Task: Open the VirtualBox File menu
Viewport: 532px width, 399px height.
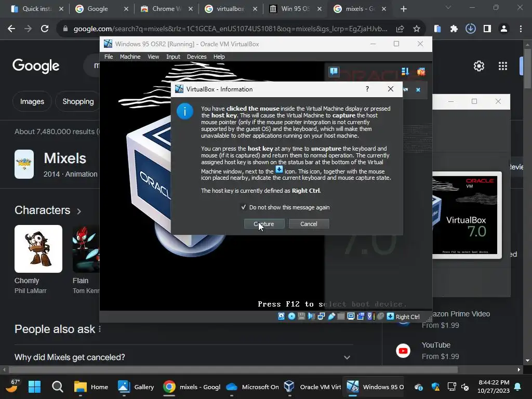Action: 109,57
